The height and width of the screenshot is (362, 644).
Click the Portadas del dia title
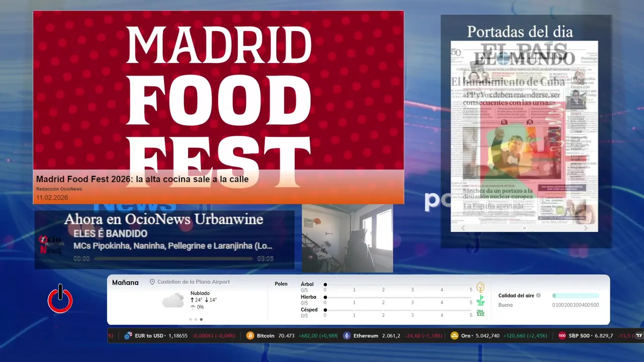coord(520,32)
